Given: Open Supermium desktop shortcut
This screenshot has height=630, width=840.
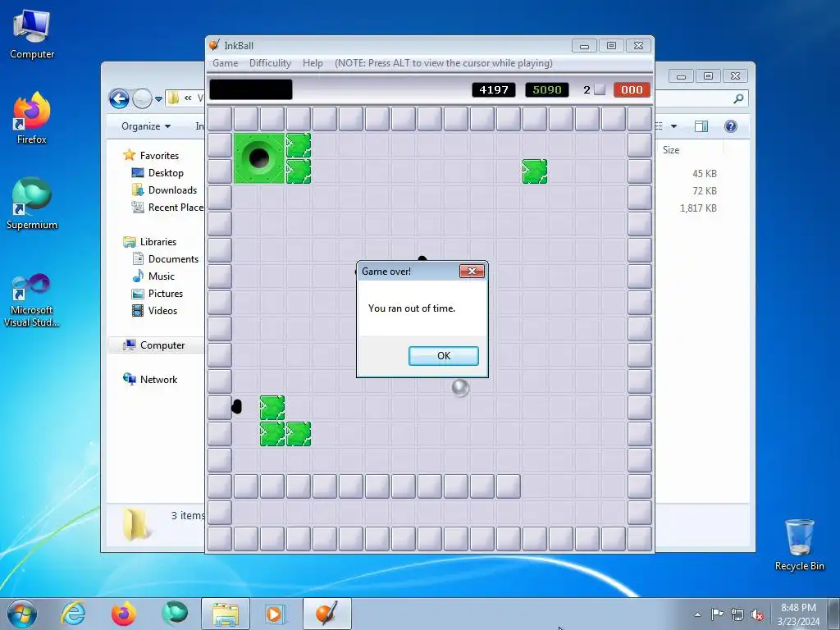Looking at the screenshot, I should click(x=32, y=203).
